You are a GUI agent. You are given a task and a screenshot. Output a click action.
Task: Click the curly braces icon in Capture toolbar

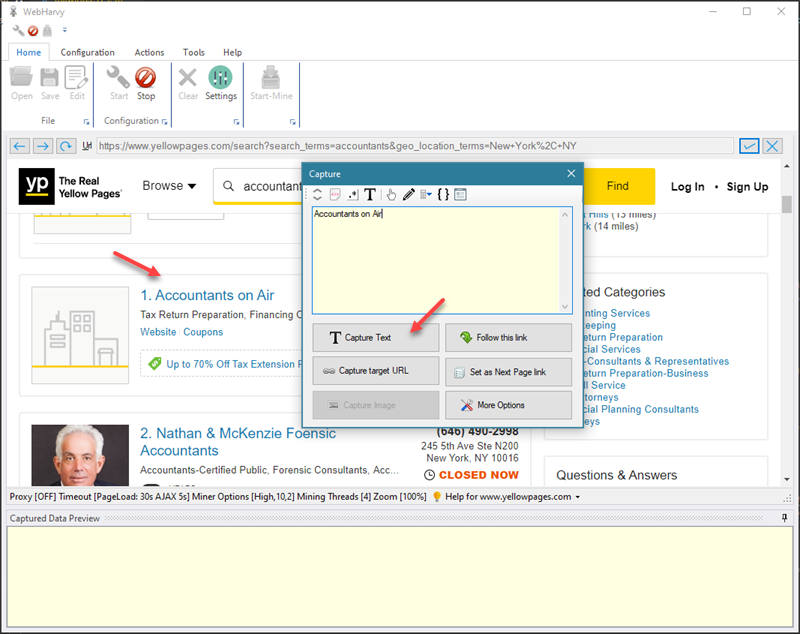click(x=443, y=195)
